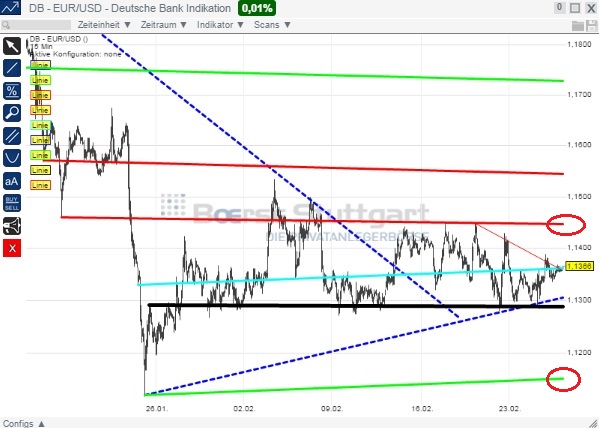Open the Buy/Sell tool
This screenshot has height=428, width=599.
click(12, 203)
